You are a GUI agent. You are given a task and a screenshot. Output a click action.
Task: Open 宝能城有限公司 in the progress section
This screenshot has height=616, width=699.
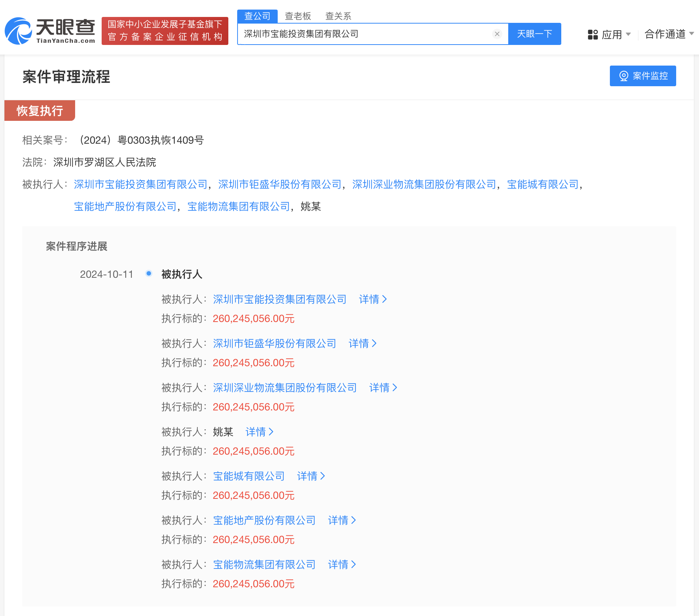point(249,476)
